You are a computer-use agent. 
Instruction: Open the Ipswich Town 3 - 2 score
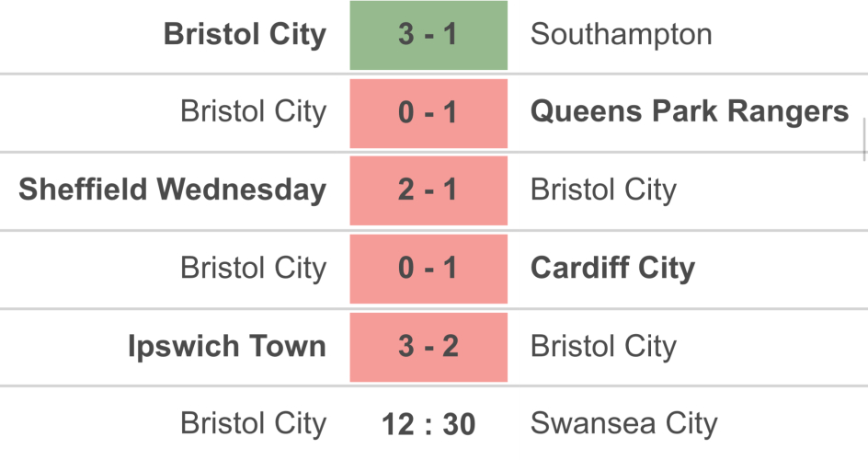pyautogui.click(x=428, y=347)
